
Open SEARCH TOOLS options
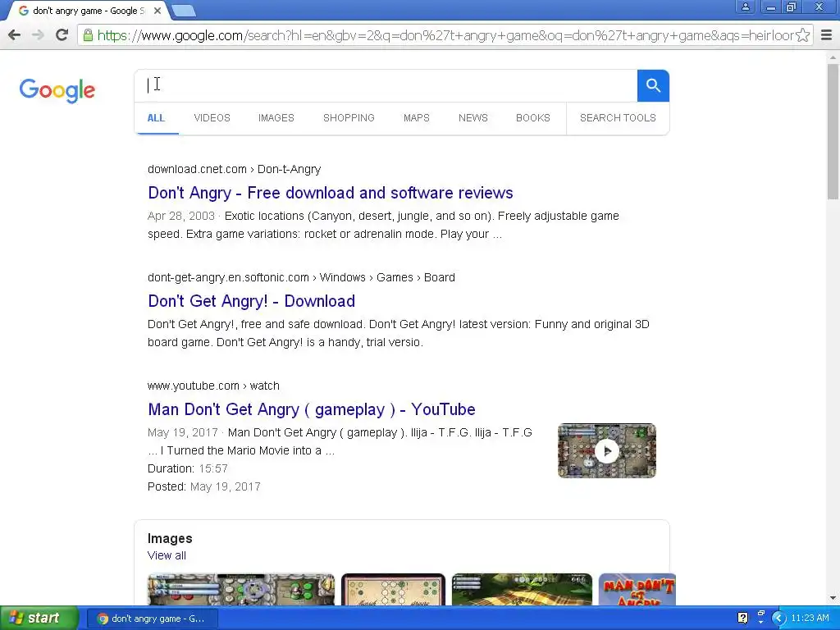click(x=618, y=118)
